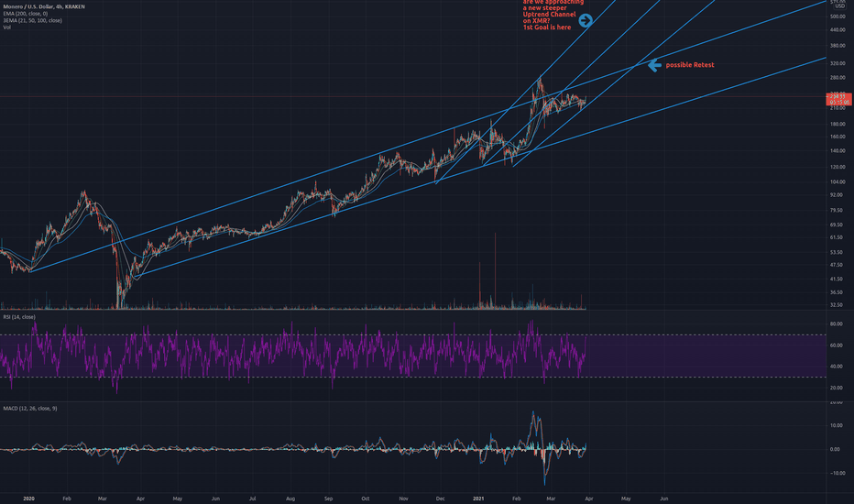Click the MACD −10.00 scale label
The height and width of the screenshot is (504, 854).
click(x=837, y=473)
